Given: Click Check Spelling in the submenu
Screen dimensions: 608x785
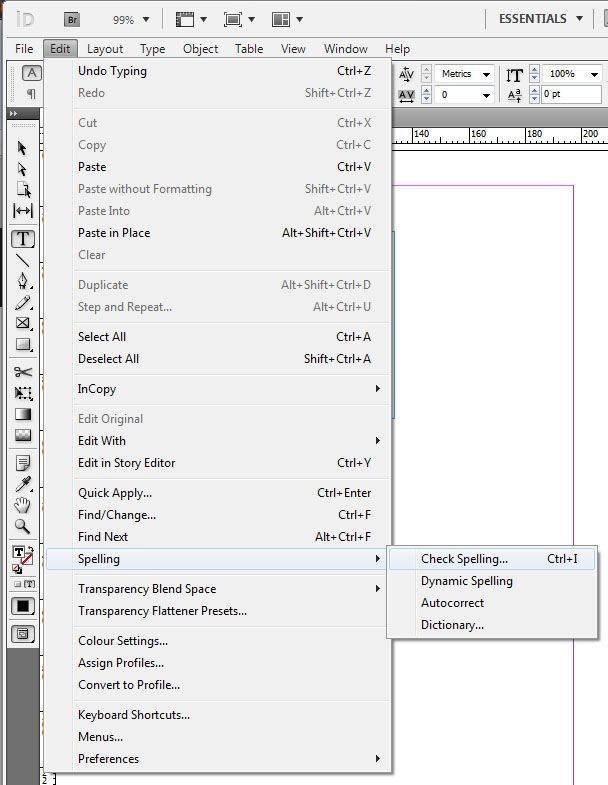Looking at the screenshot, I should coord(464,559).
